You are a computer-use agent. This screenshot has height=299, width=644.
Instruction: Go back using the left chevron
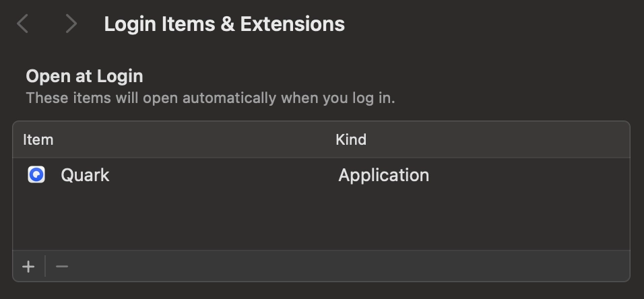click(x=23, y=24)
